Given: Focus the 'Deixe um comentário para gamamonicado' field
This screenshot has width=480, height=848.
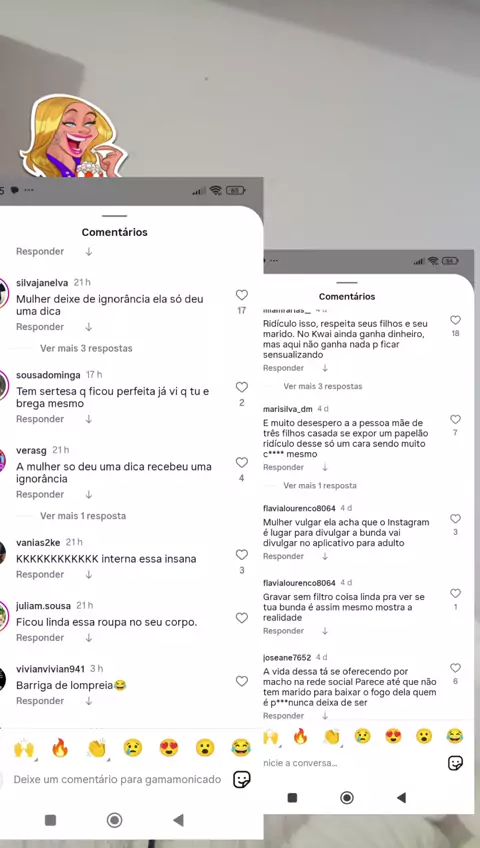Looking at the screenshot, I should pyautogui.click(x=117, y=779).
